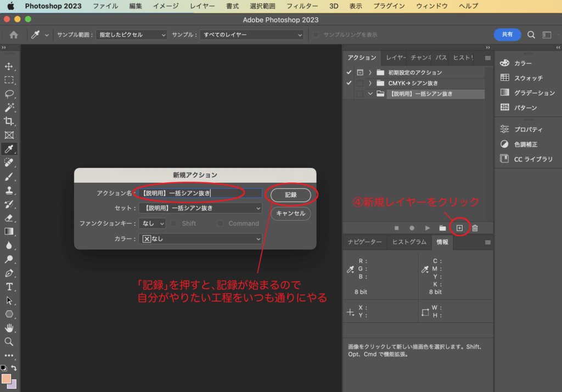Select the Frame tool
This screenshot has width=562, height=392.
[x=9, y=135]
